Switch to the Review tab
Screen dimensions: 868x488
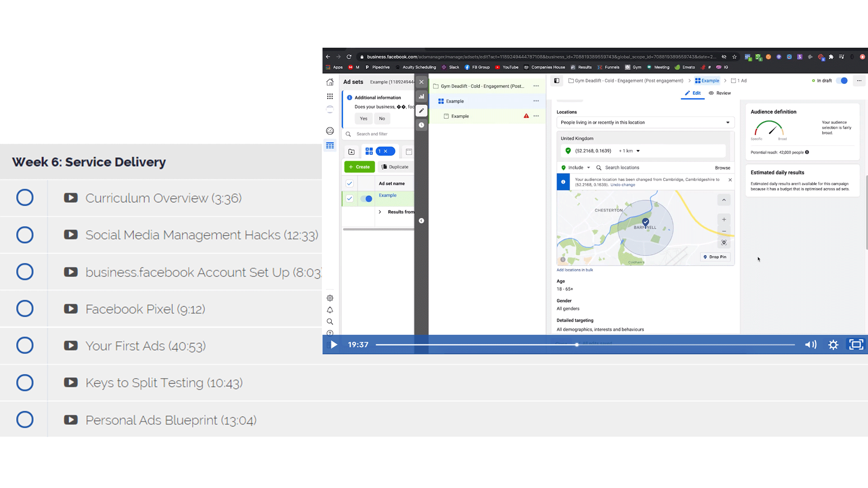coord(720,93)
